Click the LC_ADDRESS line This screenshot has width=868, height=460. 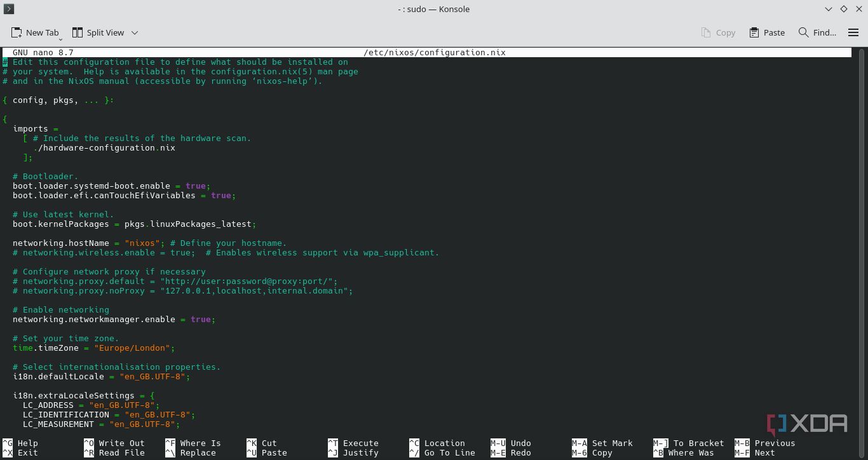[x=92, y=405]
